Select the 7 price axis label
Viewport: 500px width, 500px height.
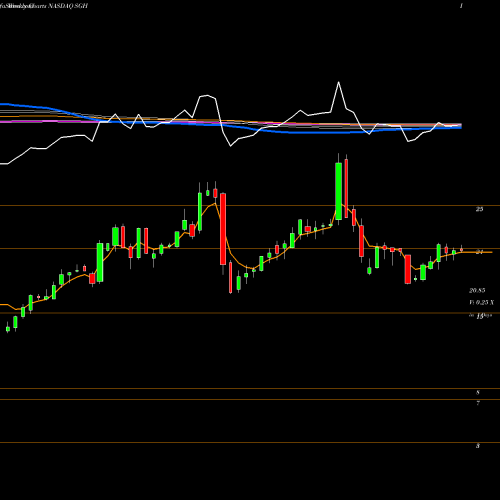coord(478,403)
